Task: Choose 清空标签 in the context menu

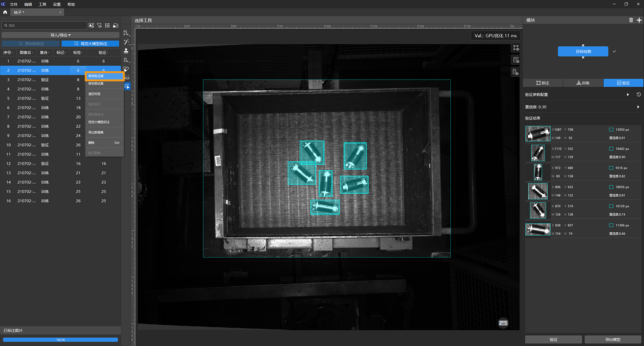Action: pyautogui.click(x=105, y=94)
